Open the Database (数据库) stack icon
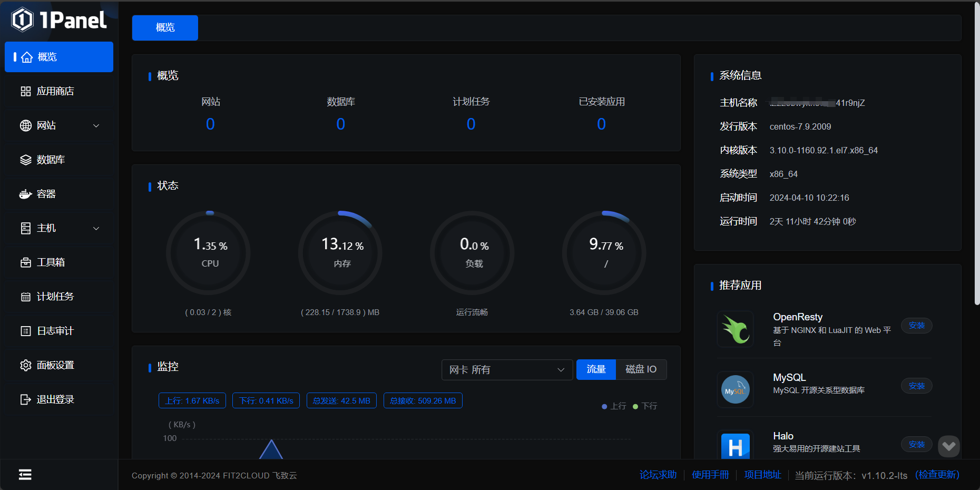The width and height of the screenshot is (980, 490). pyautogui.click(x=25, y=160)
